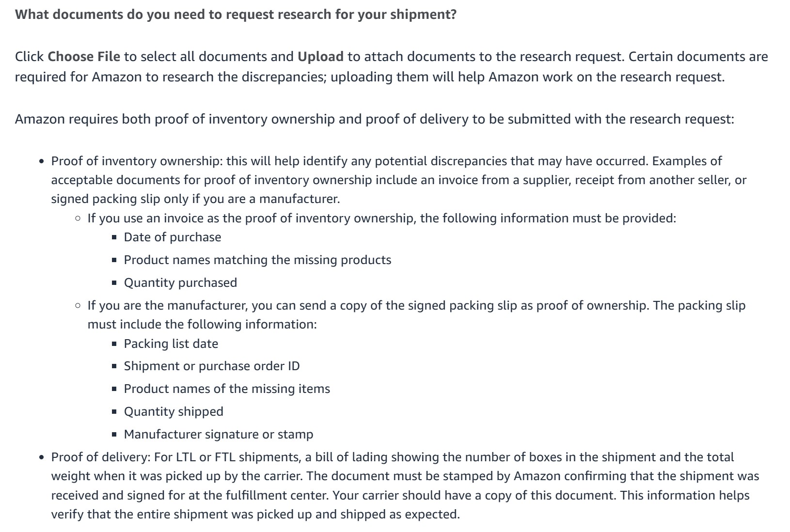Click 'Shipment or purchase order ID' item
The width and height of the screenshot is (790, 532).
pyautogui.click(x=212, y=366)
